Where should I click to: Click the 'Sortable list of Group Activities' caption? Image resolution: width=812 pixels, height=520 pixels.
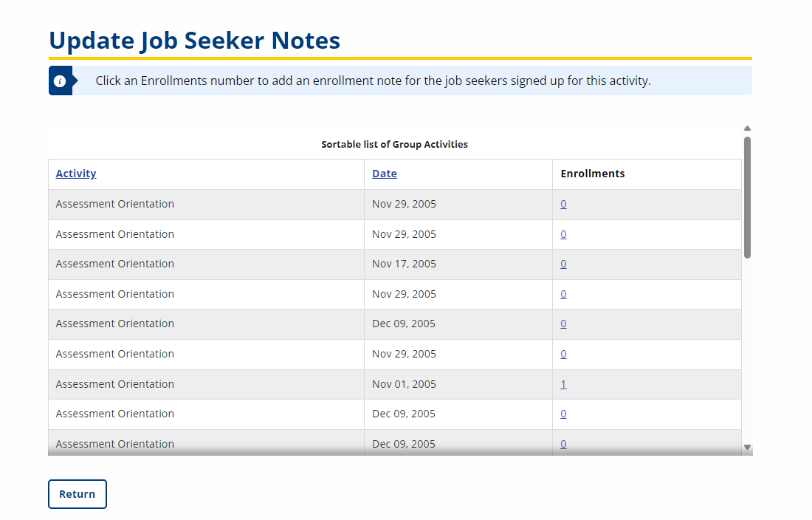[x=394, y=145]
